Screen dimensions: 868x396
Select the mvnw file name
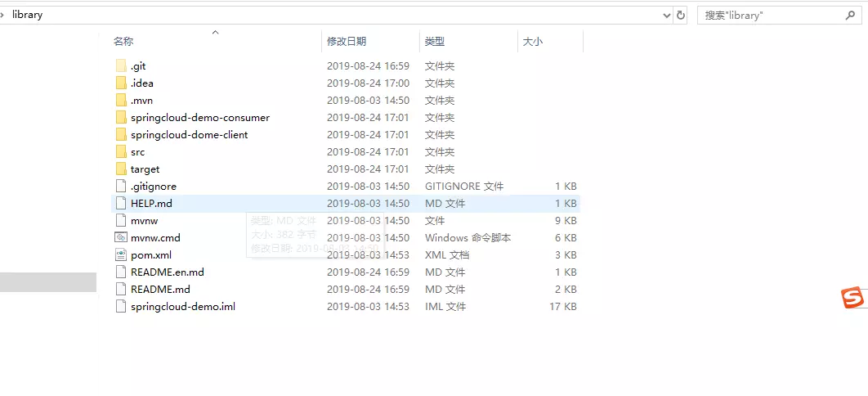tap(145, 220)
